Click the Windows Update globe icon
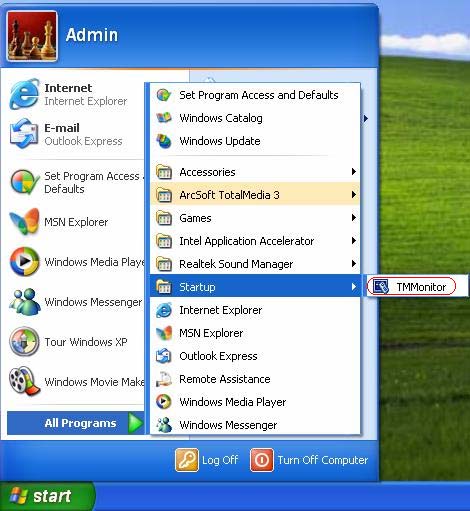 tap(164, 141)
